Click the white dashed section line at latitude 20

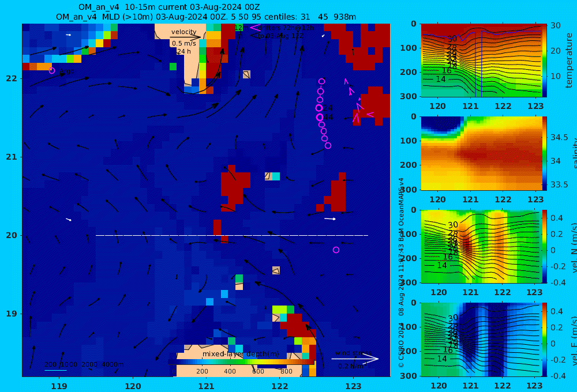(232, 235)
